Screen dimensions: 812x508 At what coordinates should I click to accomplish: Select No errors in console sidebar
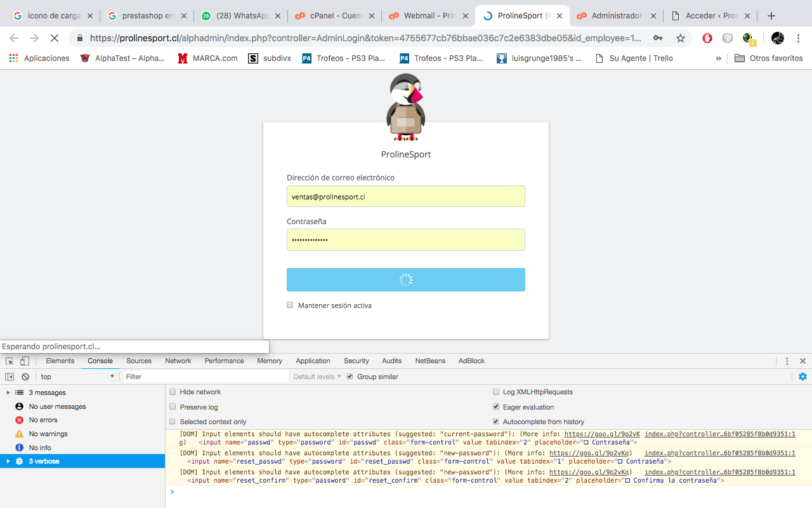[82, 420]
